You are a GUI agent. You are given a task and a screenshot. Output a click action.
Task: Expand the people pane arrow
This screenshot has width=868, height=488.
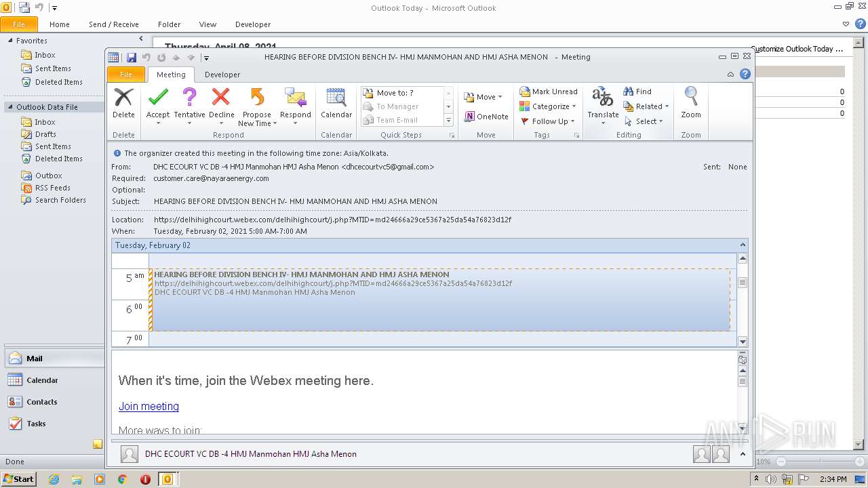click(x=743, y=454)
